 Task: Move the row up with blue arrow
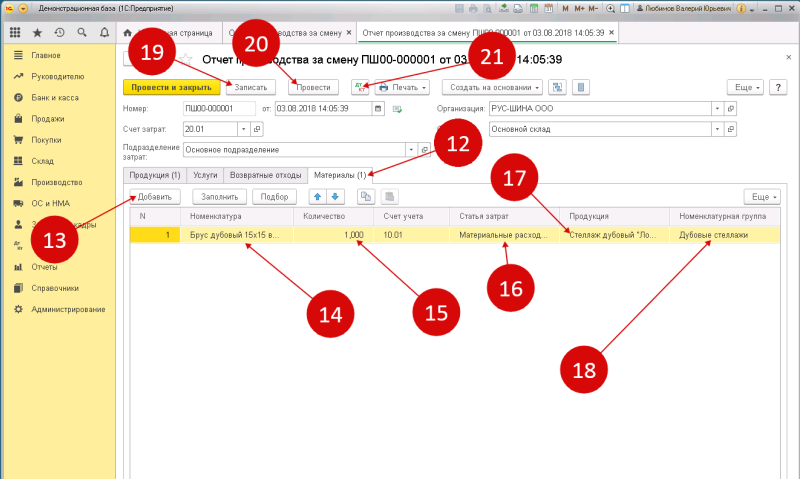[317, 196]
